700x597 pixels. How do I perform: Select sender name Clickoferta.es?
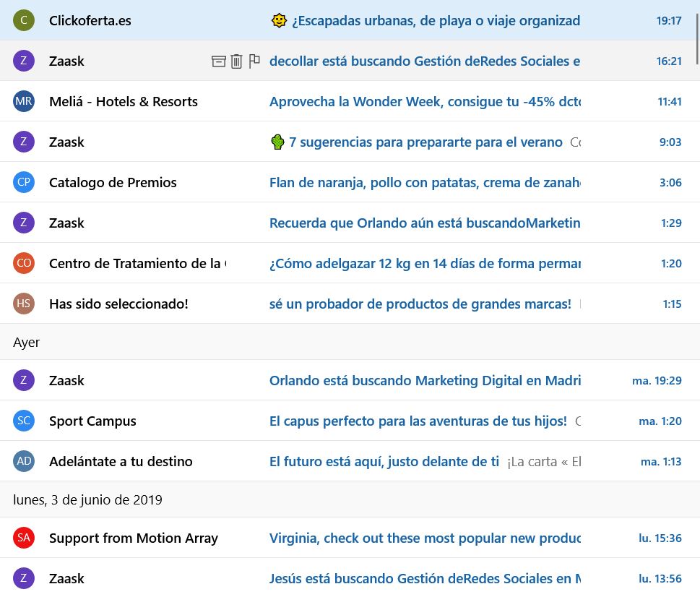coord(90,20)
